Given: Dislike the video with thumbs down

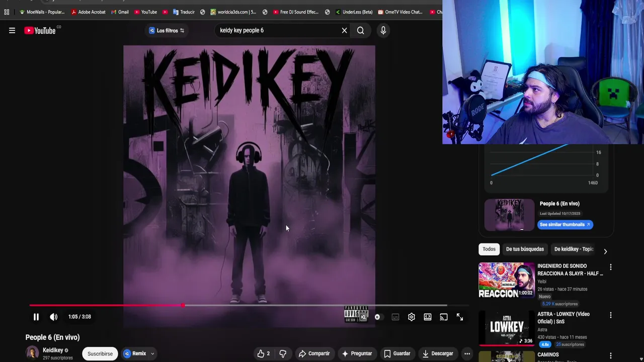Looking at the screenshot, I should 283,353.
